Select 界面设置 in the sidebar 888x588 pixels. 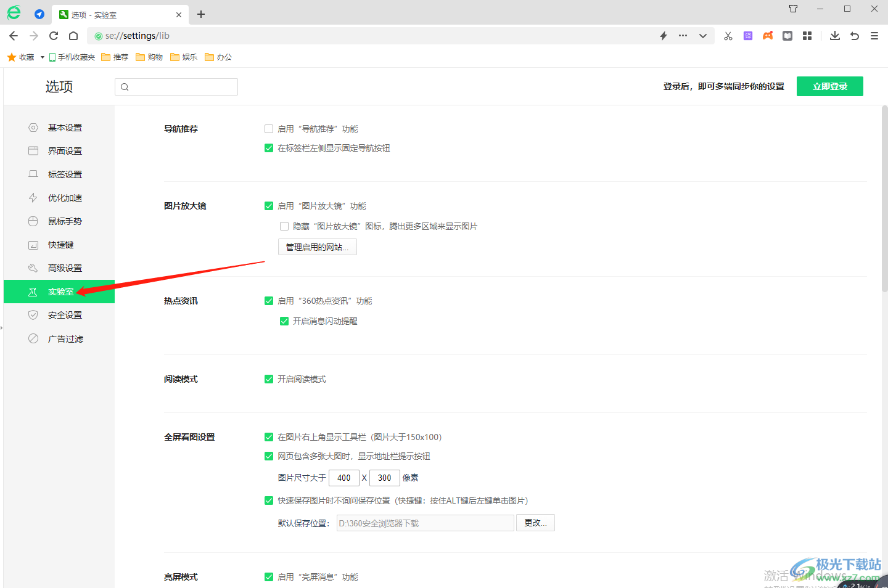click(x=59, y=151)
